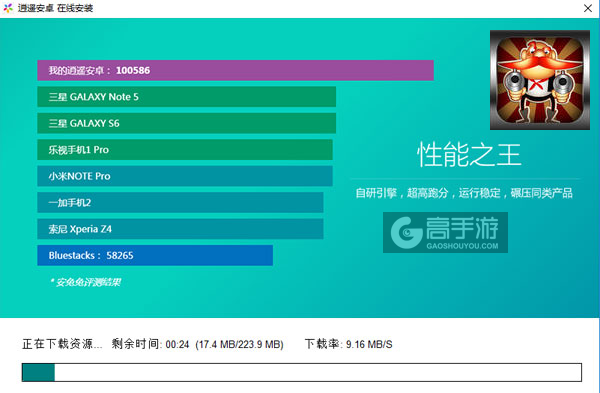Select the 索尼 Xperia Z4 bar
The width and height of the screenshot is (600, 393).
180,229
